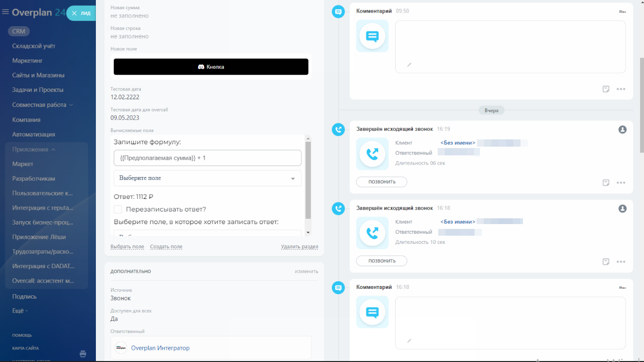Click the timeline comment marker for the 09:50 comment
644x362 pixels.
[x=338, y=12]
